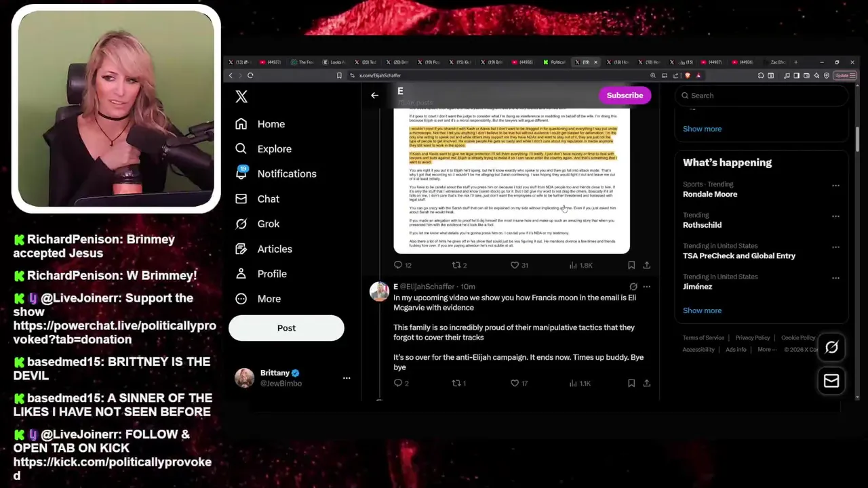Expand Show more under What's happening
The width and height of the screenshot is (868, 488).
[x=702, y=310]
